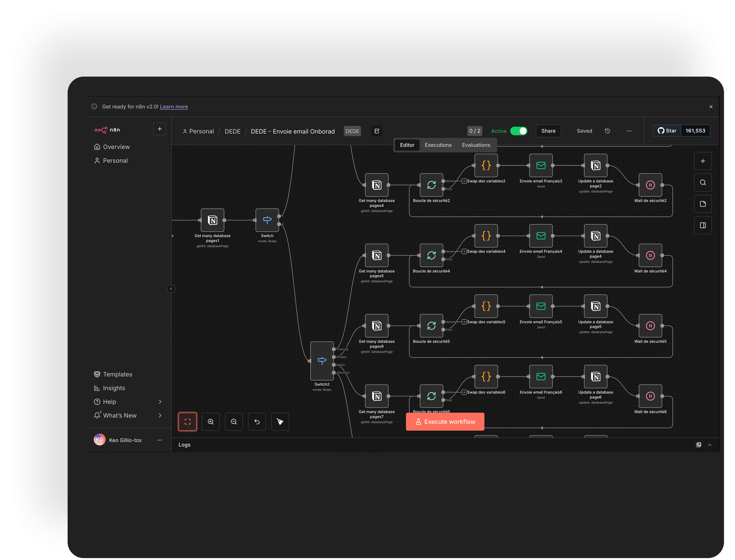Expand the Logs panel chevron

(x=710, y=445)
